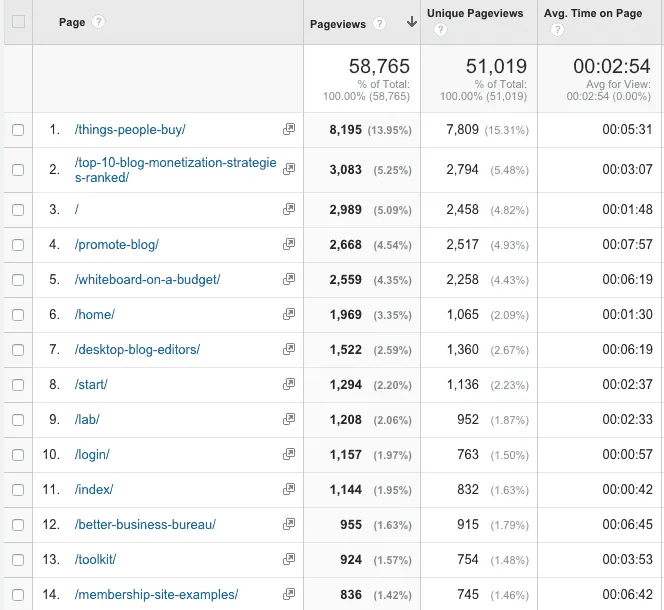Open the /better-business-bureau/ link
Viewport: 664px width, 610px height.
click(145, 524)
